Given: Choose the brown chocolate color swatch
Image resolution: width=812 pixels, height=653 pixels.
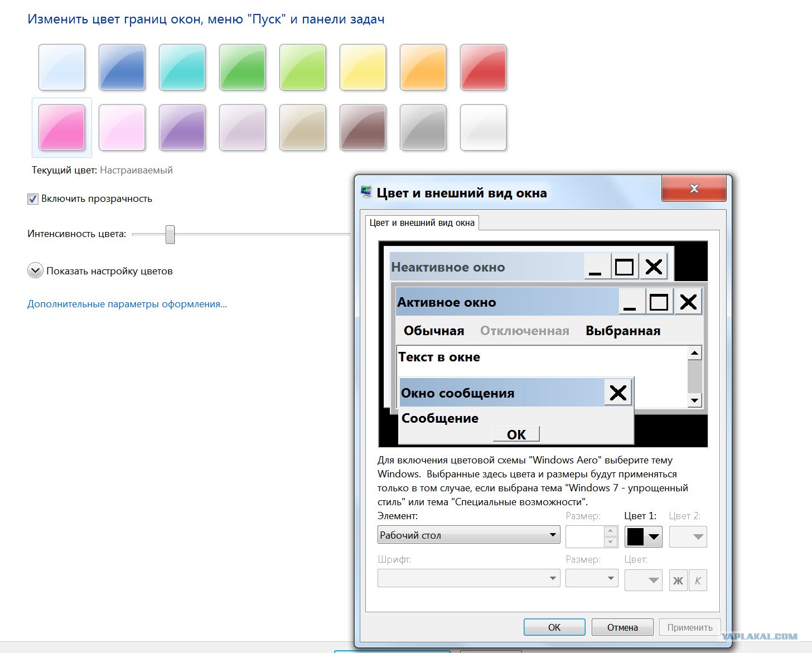Looking at the screenshot, I should [363, 128].
